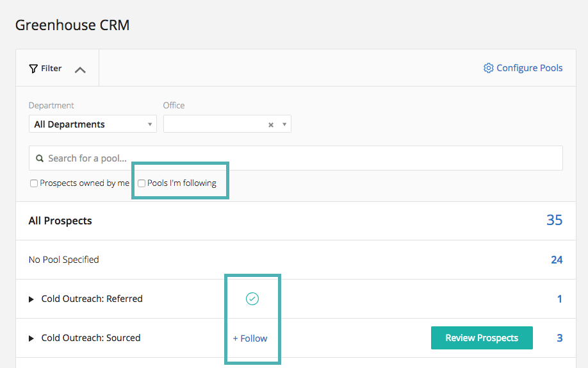Viewport: 588px width, 368px height.
Task: Follow the Cold Outreach: Sourced pool
Action: 250,339
